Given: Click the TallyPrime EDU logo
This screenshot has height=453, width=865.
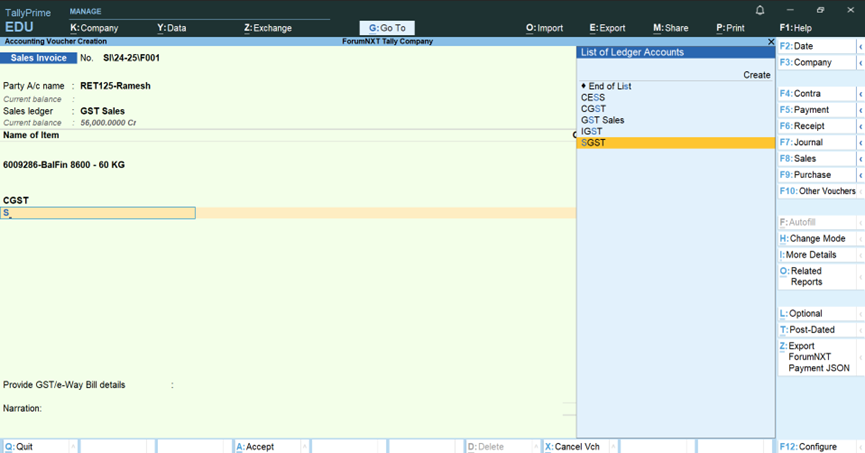Looking at the screenshot, I should pyautogui.click(x=28, y=20).
